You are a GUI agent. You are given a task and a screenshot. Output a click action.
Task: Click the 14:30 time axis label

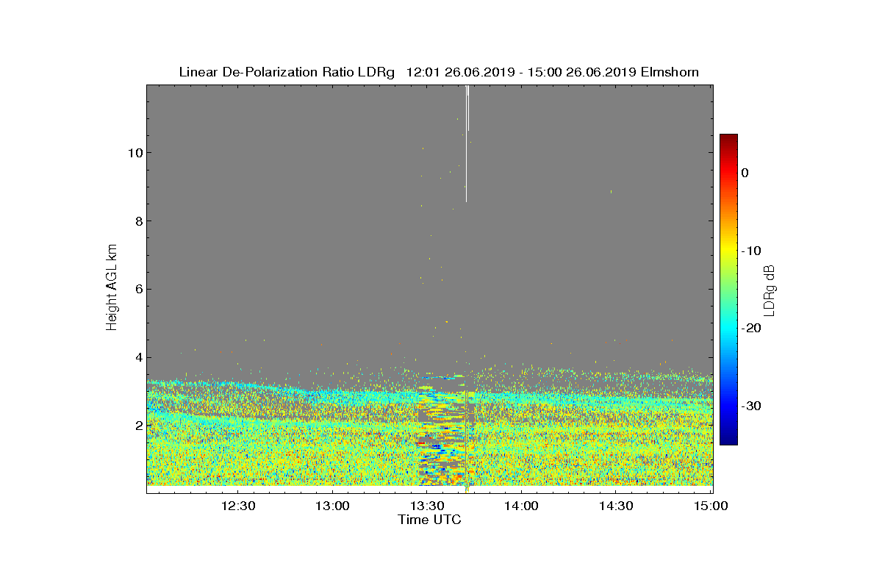[x=617, y=506]
